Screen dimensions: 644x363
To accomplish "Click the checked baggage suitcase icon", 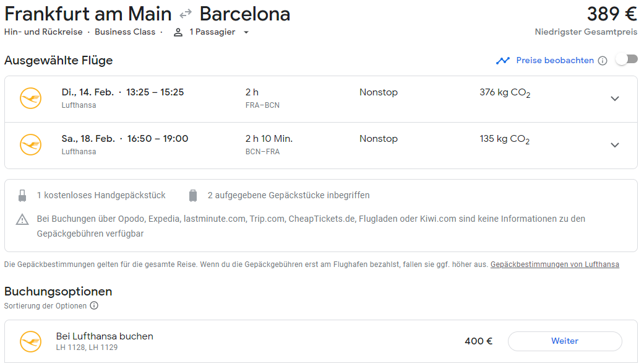I will (x=193, y=196).
